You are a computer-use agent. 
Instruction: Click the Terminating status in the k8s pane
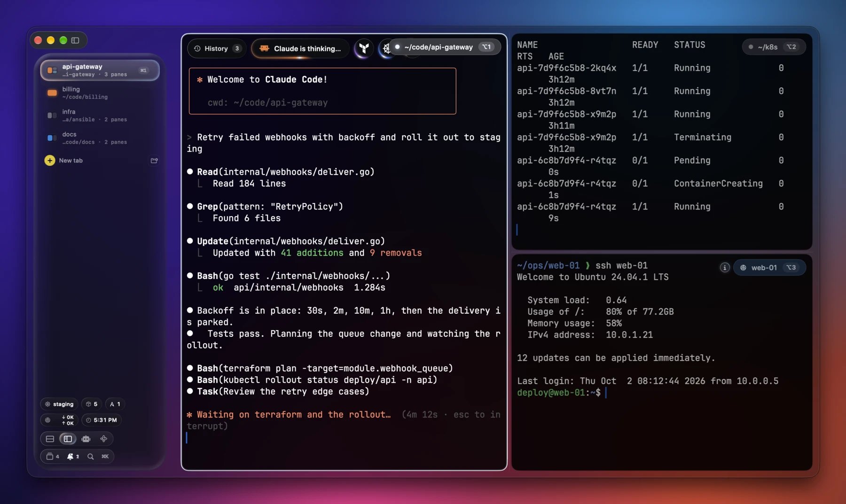703,138
